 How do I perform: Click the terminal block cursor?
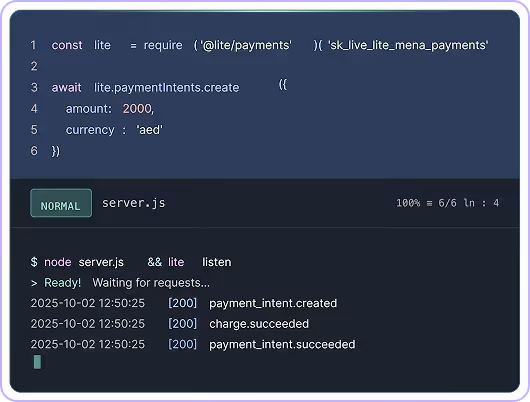click(x=38, y=362)
